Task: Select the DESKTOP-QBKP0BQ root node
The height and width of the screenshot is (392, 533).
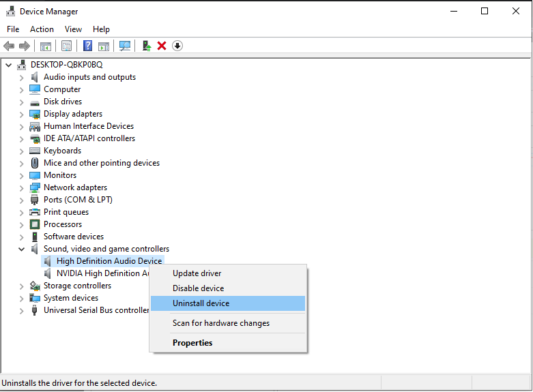Action: tap(66, 65)
